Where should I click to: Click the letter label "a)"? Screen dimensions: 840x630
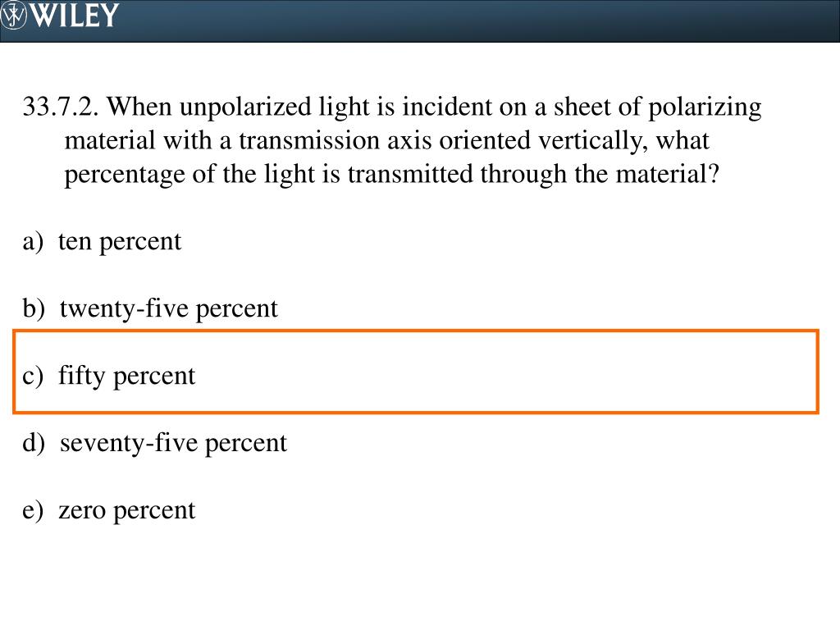[x=33, y=242]
